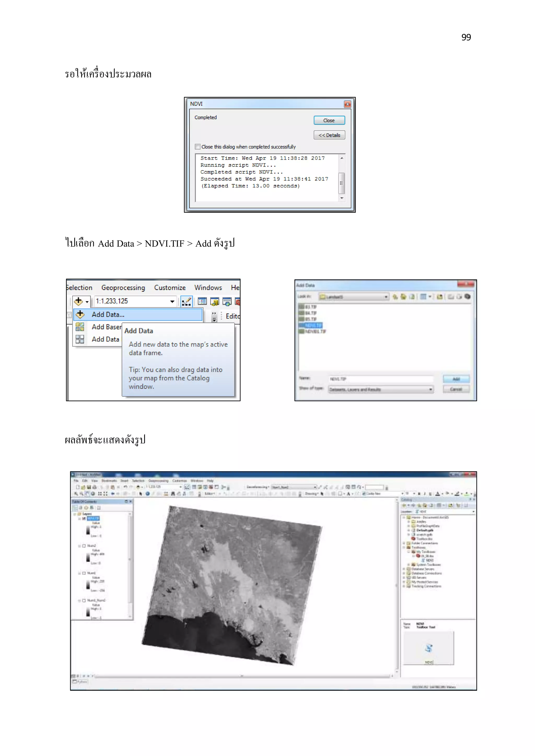Open the Customize menu in the cropped toolbar
Screen dimensions: 535x756
(x=170, y=287)
